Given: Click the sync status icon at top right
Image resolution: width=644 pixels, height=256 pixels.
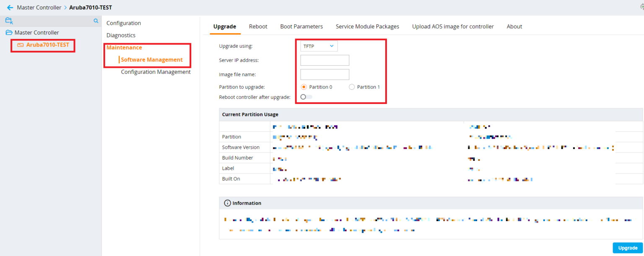Looking at the screenshot, I should [x=641, y=7].
